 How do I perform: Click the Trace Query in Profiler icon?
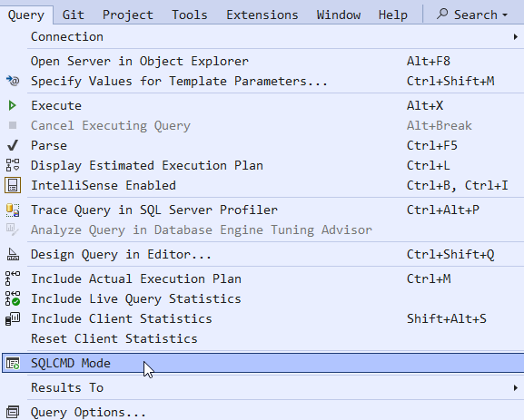point(13,210)
